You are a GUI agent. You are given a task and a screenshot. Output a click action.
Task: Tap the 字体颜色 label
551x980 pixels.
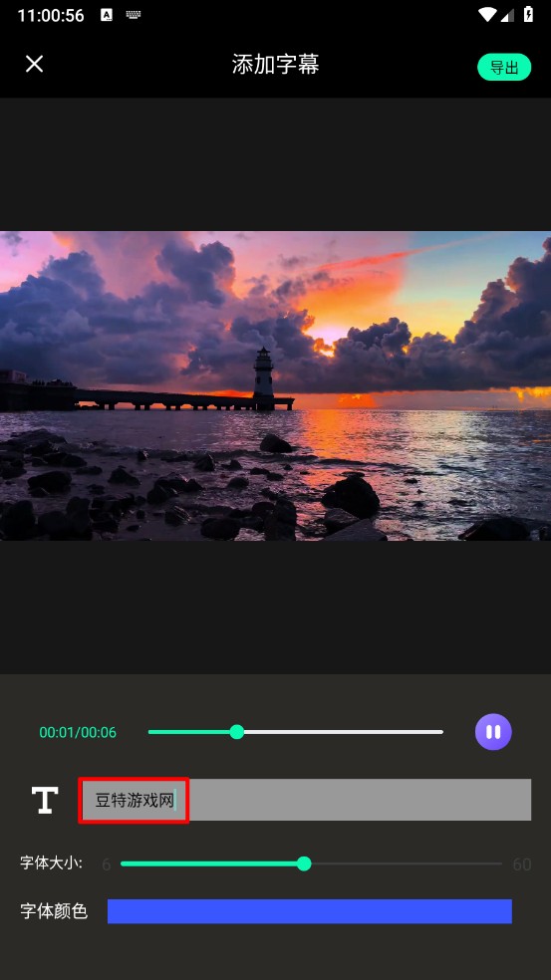[54, 911]
